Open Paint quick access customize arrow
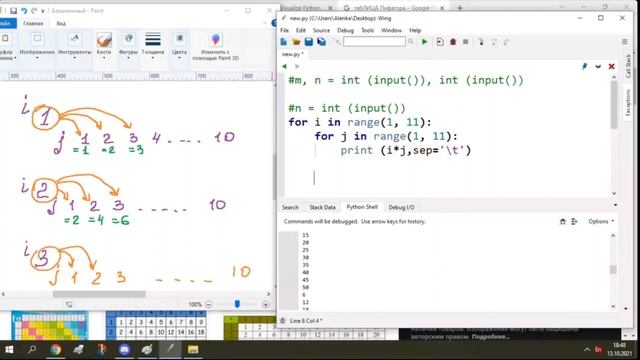 tap(43, 11)
